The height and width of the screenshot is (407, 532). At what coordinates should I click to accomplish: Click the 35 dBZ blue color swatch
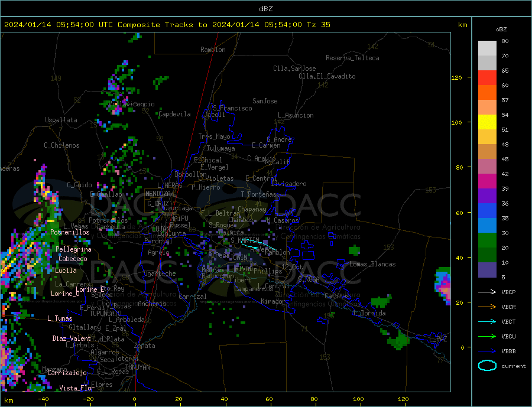click(x=487, y=211)
